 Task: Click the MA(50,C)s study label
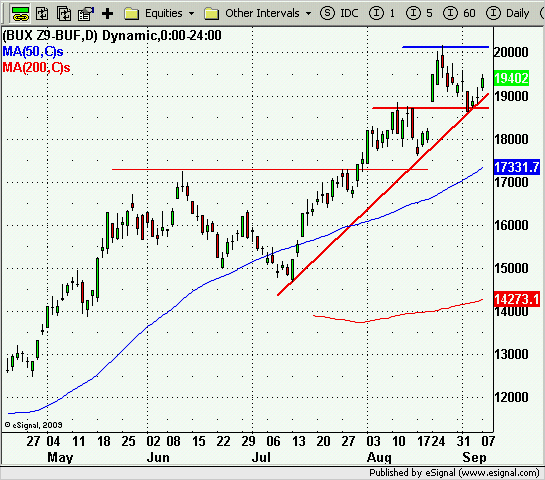click(x=33, y=52)
